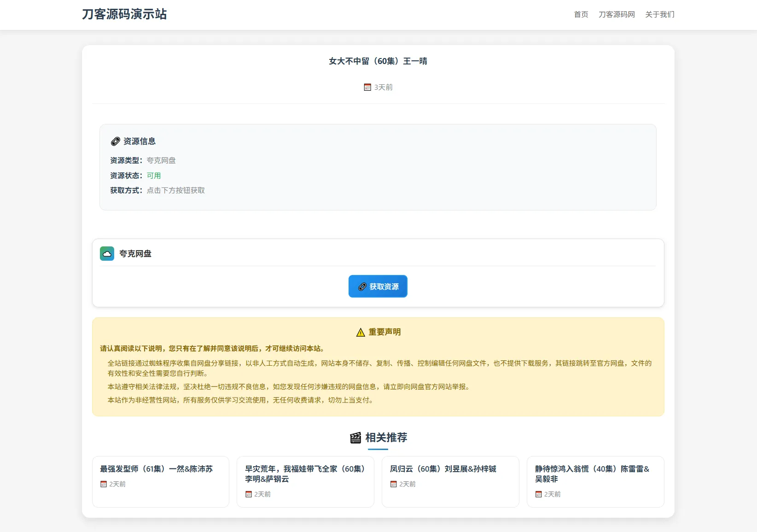
Task: Click the paperclip icon beside 资源信息
Action: pos(115,141)
